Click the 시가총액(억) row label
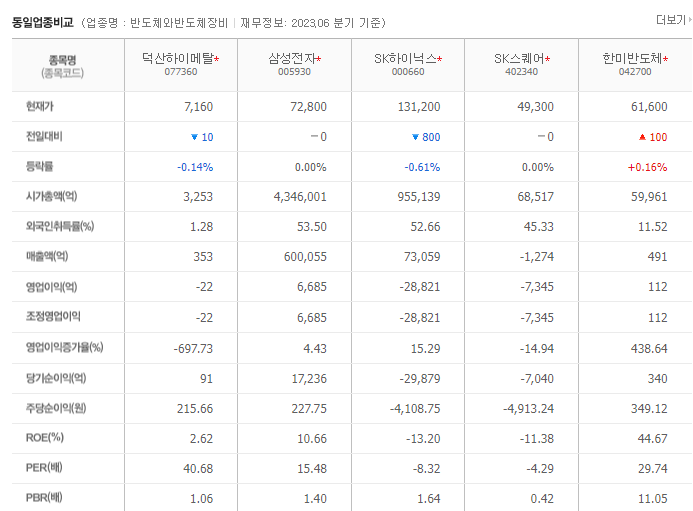693x511 pixels. coord(51,196)
